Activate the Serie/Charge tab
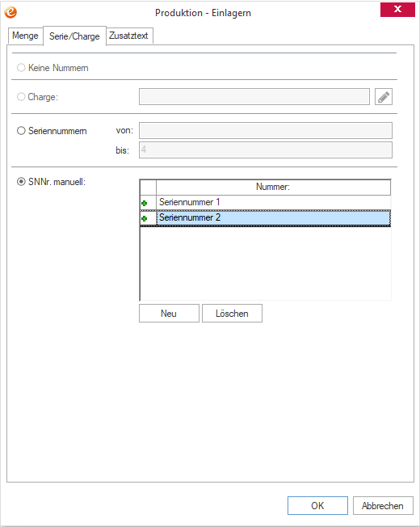The height and width of the screenshot is (527, 420). [74, 36]
